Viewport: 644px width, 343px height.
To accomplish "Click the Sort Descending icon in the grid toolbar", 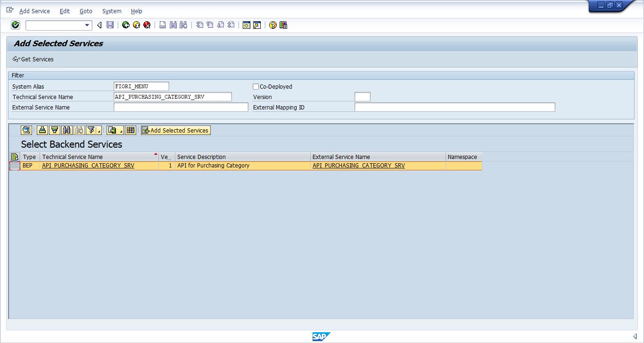I will (55, 130).
